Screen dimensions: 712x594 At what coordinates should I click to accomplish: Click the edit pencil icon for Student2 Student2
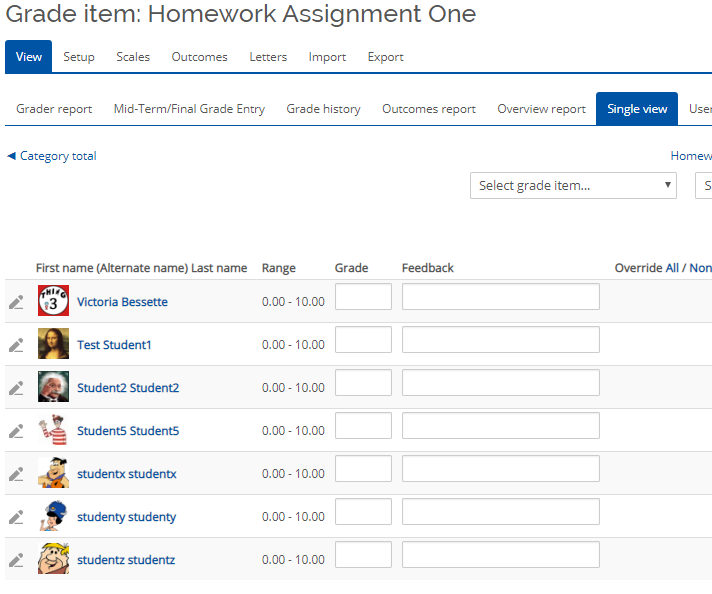coord(16,388)
